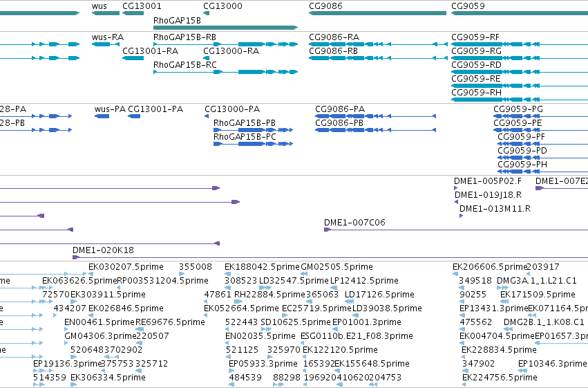Image resolution: width=588 pixels, height=388 pixels.
Task: Select BAC end DME1-013M11.R
Action: pyautogui.click(x=495, y=209)
